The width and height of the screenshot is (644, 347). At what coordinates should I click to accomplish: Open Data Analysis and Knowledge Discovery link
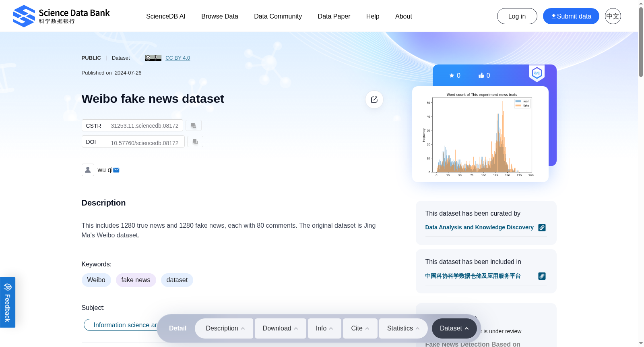(x=479, y=227)
